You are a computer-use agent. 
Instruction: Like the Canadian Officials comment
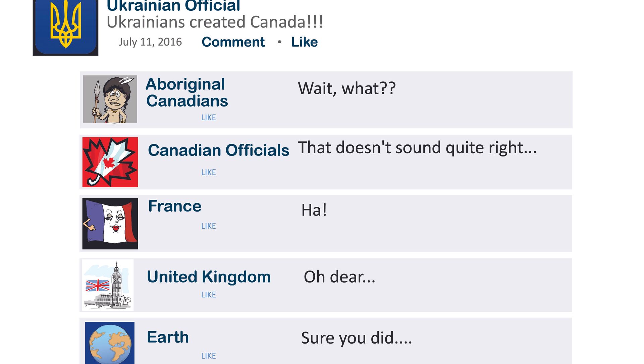click(x=208, y=172)
